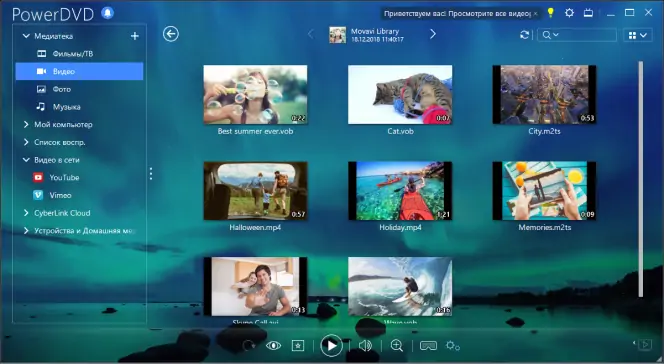Toggle TrueTheater eye icon
664x364 pixels.
(x=274, y=346)
